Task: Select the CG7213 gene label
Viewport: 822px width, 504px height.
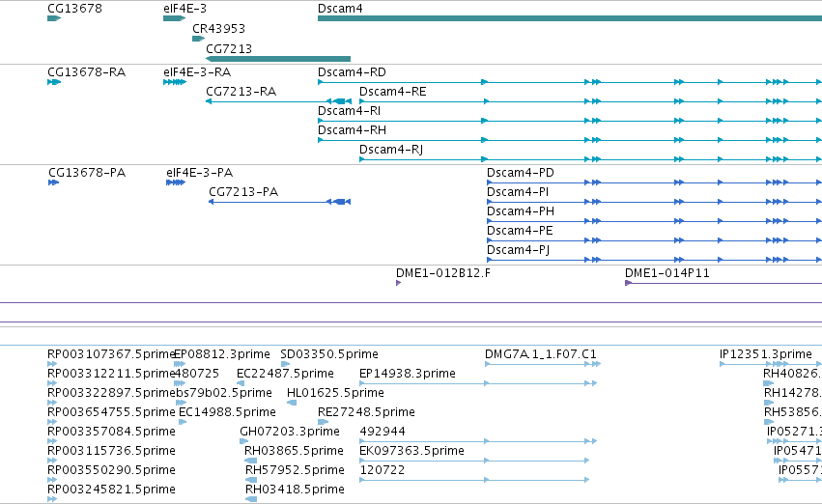Action: 229,48
